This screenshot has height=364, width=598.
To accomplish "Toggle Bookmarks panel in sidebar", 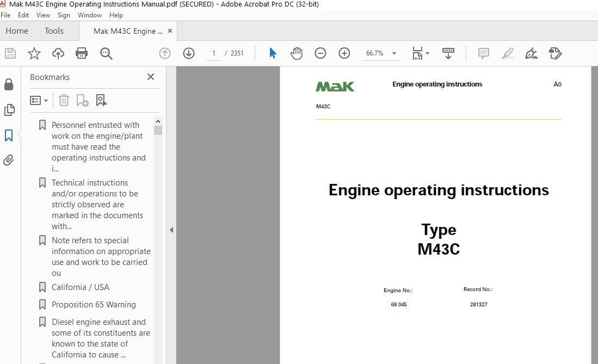I will (x=9, y=135).
